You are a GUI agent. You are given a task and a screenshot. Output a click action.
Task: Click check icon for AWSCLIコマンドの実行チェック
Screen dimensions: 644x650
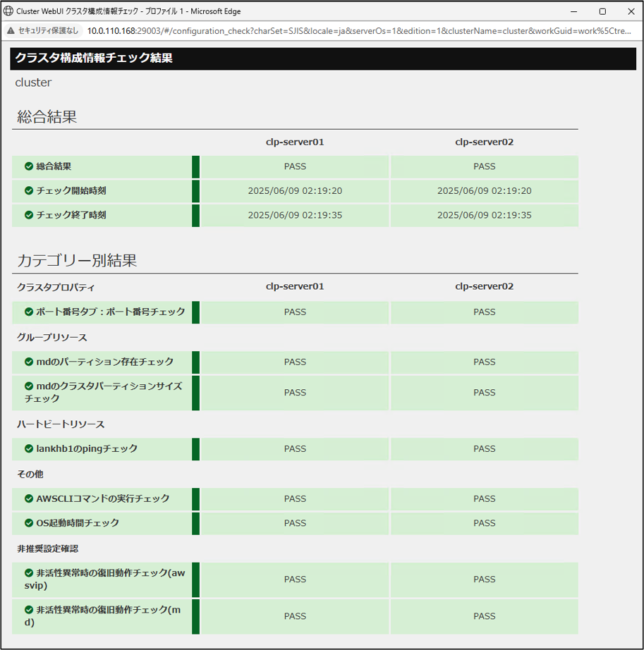[x=29, y=498]
